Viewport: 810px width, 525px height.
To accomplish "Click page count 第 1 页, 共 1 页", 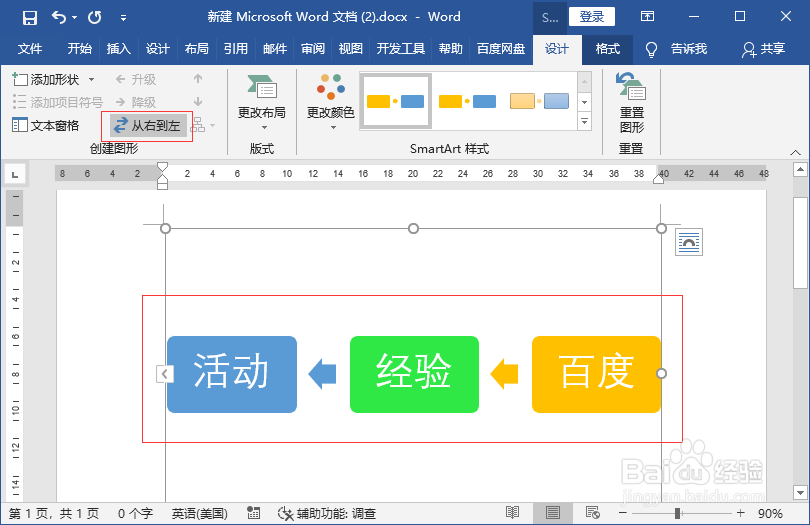I will (54, 514).
